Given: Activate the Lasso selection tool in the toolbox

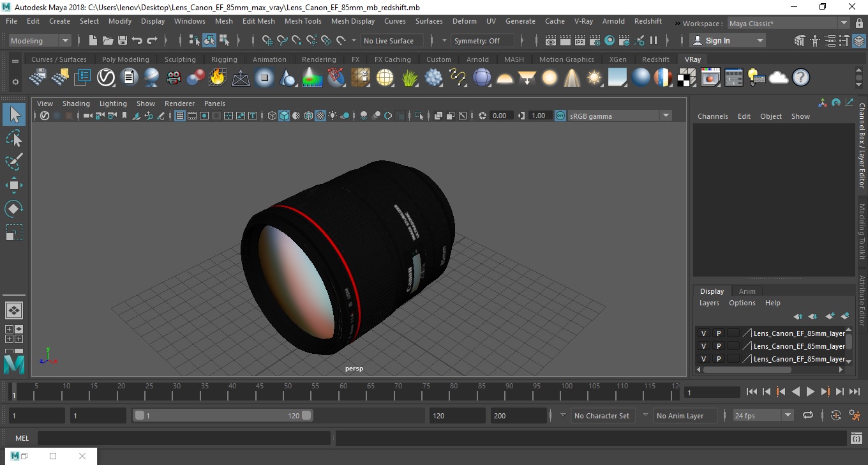Looking at the screenshot, I should [14, 138].
